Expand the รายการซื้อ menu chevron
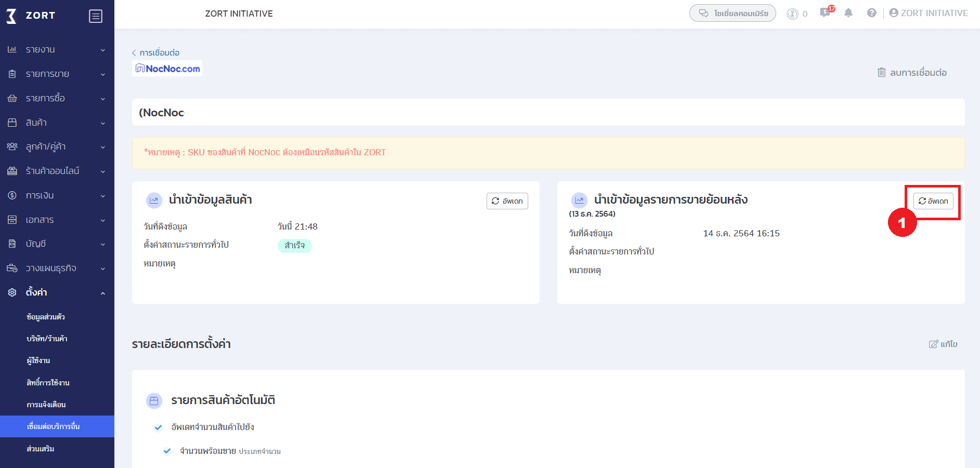 [x=103, y=99]
